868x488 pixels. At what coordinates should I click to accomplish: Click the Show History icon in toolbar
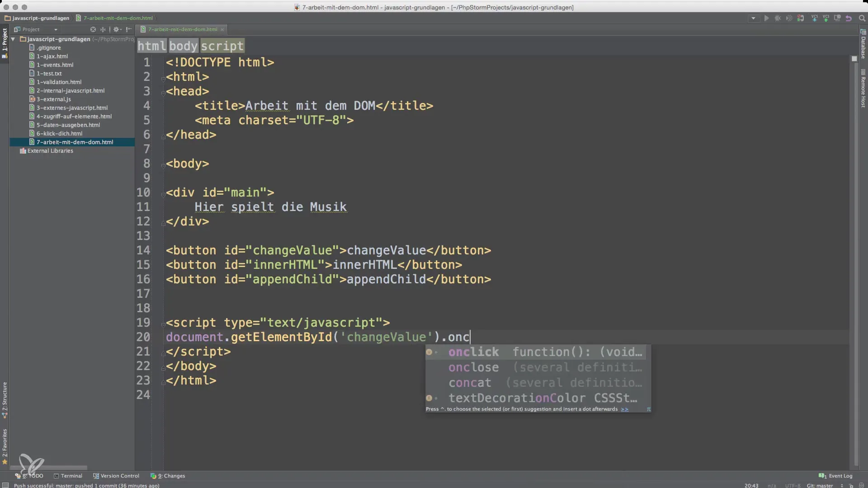point(837,19)
